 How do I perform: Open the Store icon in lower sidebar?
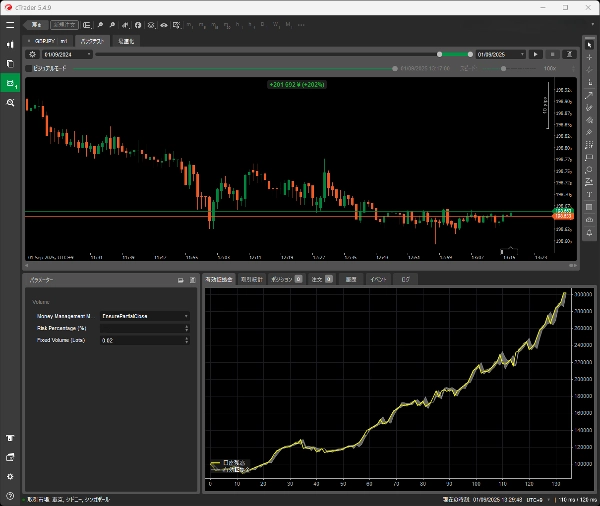pyautogui.click(x=10, y=438)
